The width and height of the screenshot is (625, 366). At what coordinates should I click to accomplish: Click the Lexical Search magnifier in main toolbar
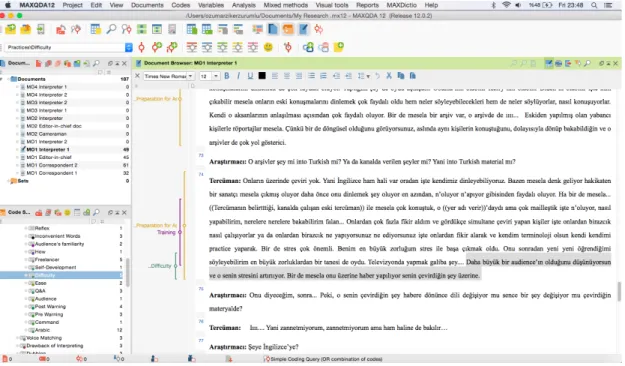coord(111,29)
